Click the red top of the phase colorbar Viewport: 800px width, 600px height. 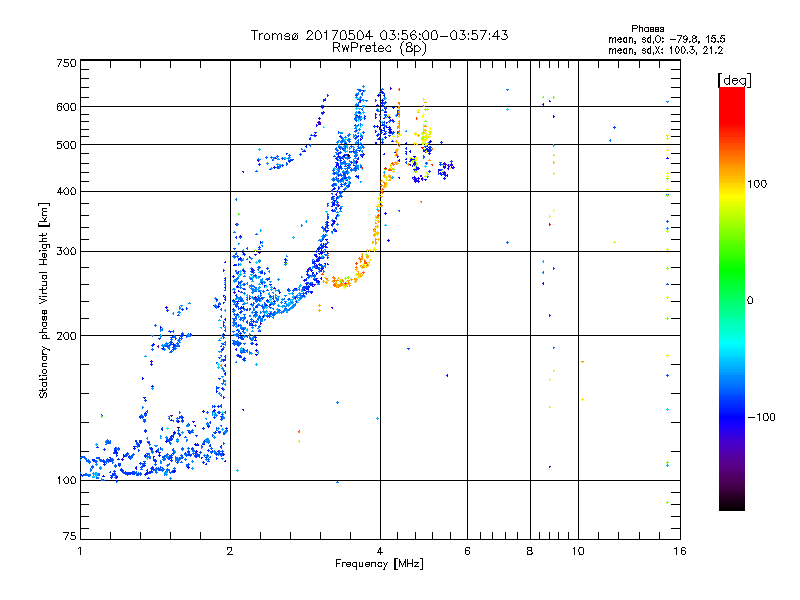point(731,93)
